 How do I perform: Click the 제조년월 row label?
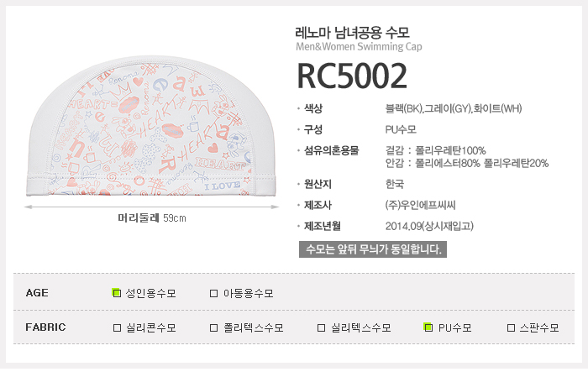324,226
